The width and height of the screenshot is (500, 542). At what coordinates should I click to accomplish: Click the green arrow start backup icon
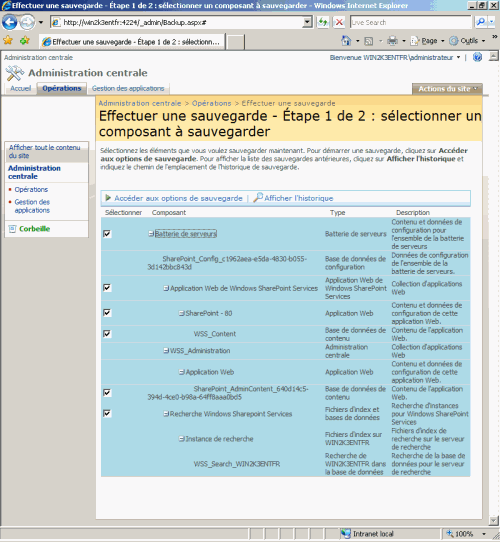point(108,198)
